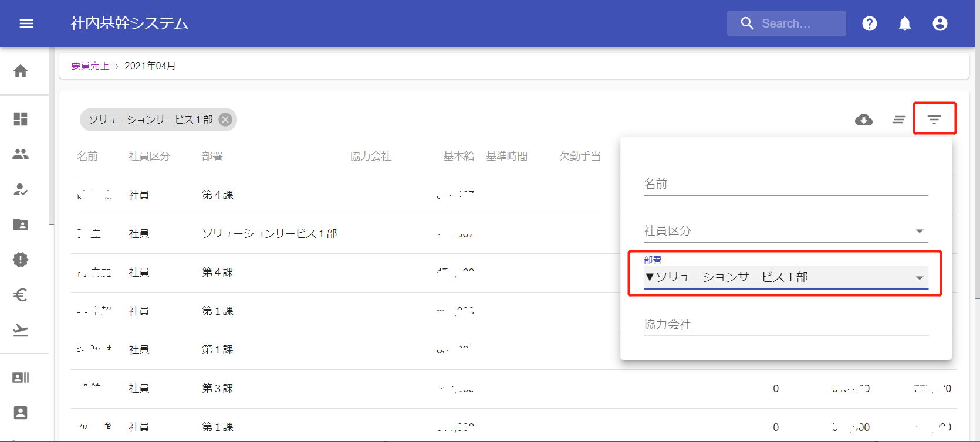
Task: Click the 基本給 column header
Action: [x=458, y=157]
